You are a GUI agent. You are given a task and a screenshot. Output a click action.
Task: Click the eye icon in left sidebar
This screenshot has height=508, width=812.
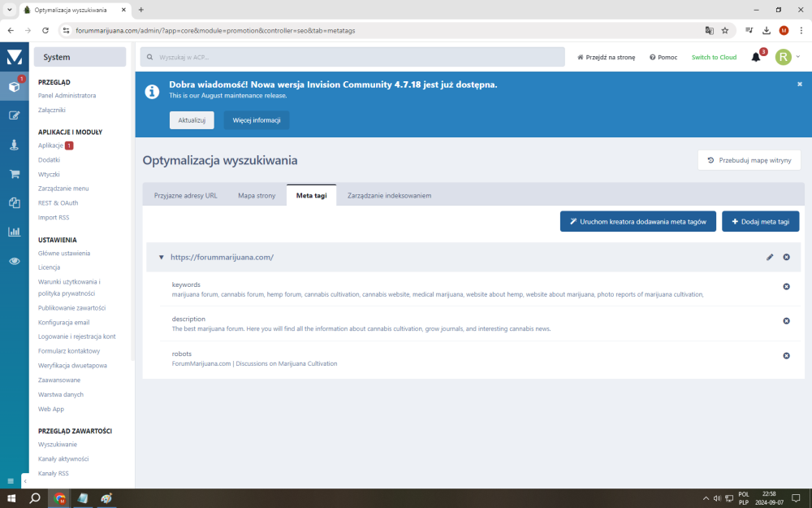(14, 261)
